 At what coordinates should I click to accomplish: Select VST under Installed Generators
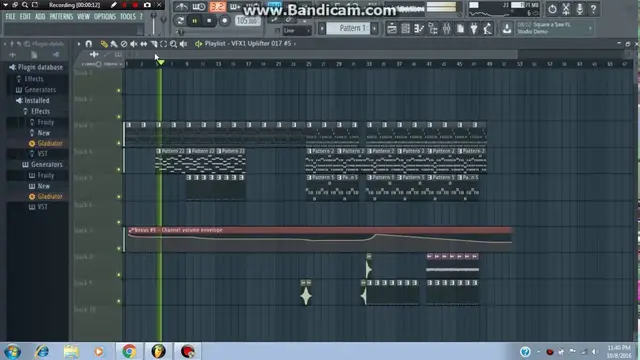point(38,207)
